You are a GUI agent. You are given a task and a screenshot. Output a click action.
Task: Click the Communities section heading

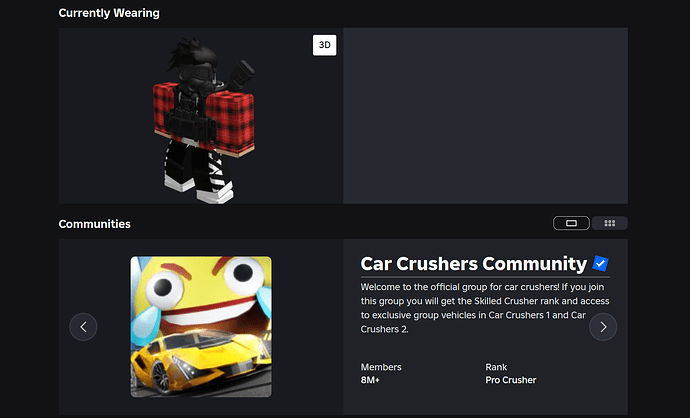[95, 224]
